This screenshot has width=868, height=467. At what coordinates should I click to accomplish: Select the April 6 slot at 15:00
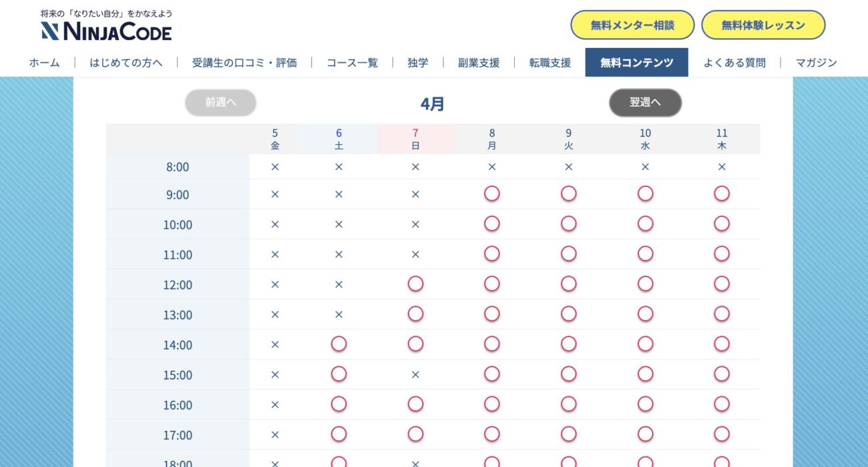click(339, 374)
